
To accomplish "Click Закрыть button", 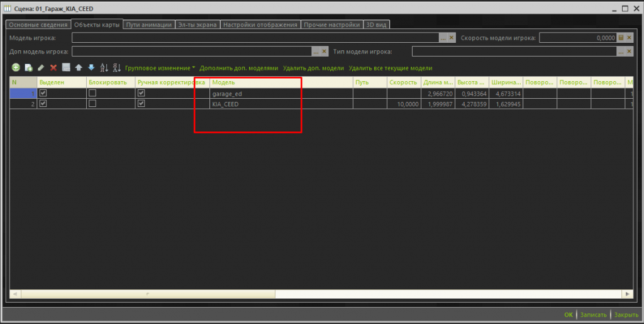I will point(626,315).
